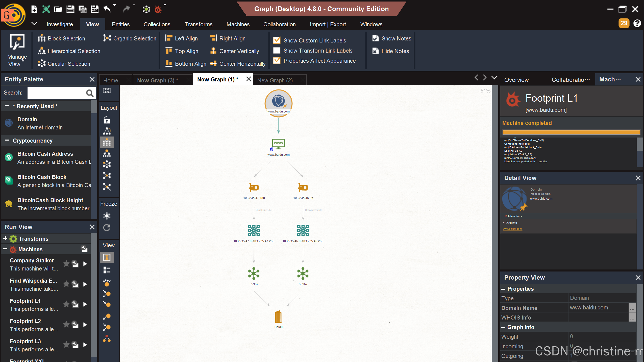Image resolution: width=644 pixels, height=362 pixels.
Task: Open the Transforms ribbon tab
Action: click(x=198, y=24)
